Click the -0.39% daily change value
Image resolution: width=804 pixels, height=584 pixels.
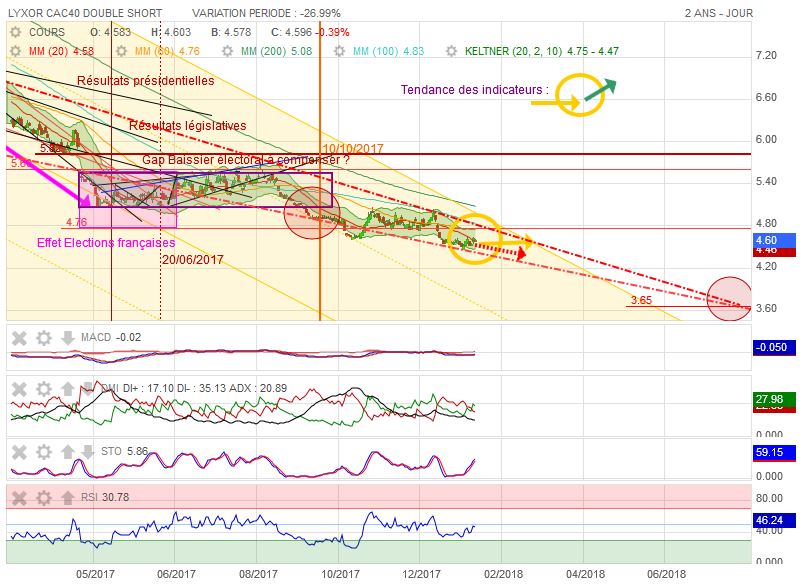333,32
